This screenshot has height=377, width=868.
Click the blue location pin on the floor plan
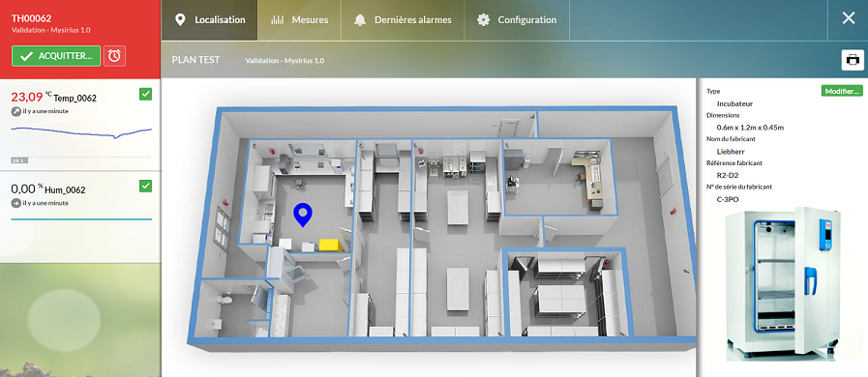(x=303, y=215)
